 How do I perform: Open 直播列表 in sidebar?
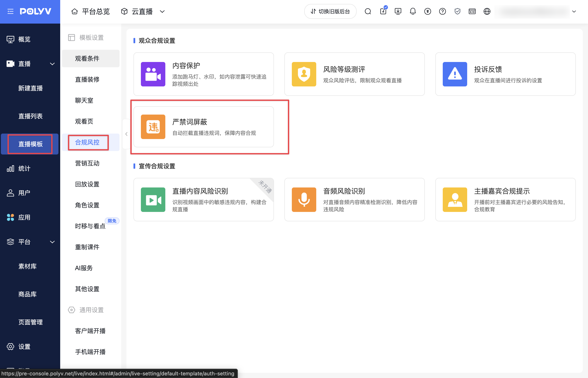point(30,116)
